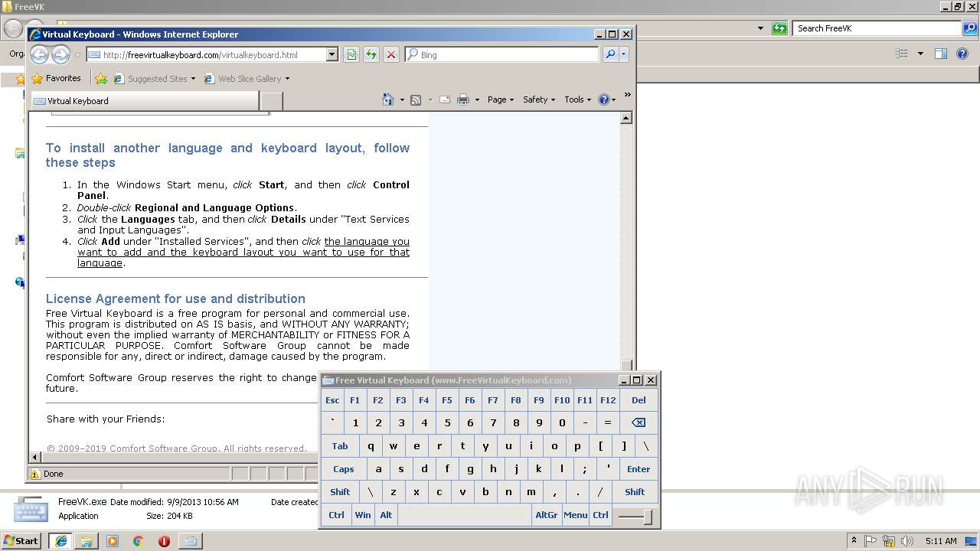Open recent pages dropdown beside forward button
Screen dimensions: 980x551
point(77,55)
